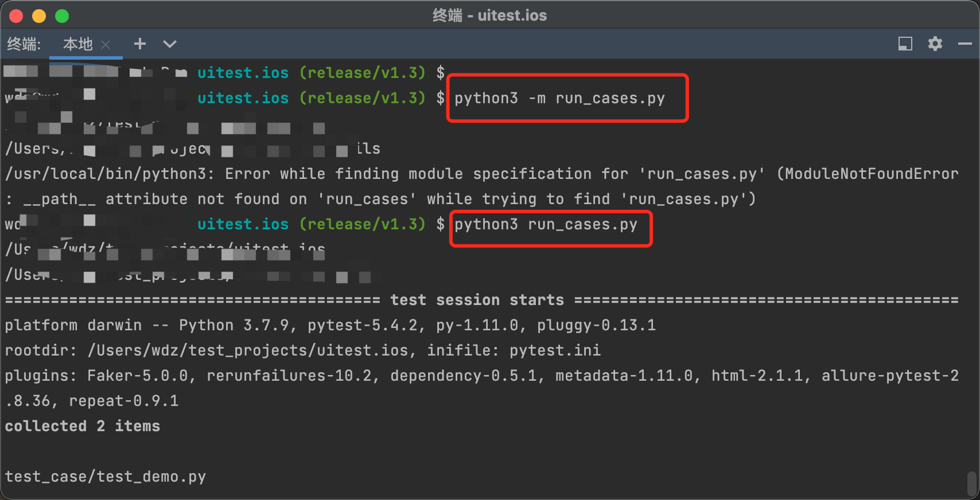Click the 'collected 2 items' line
980x500 pixels.
[83, 426]
